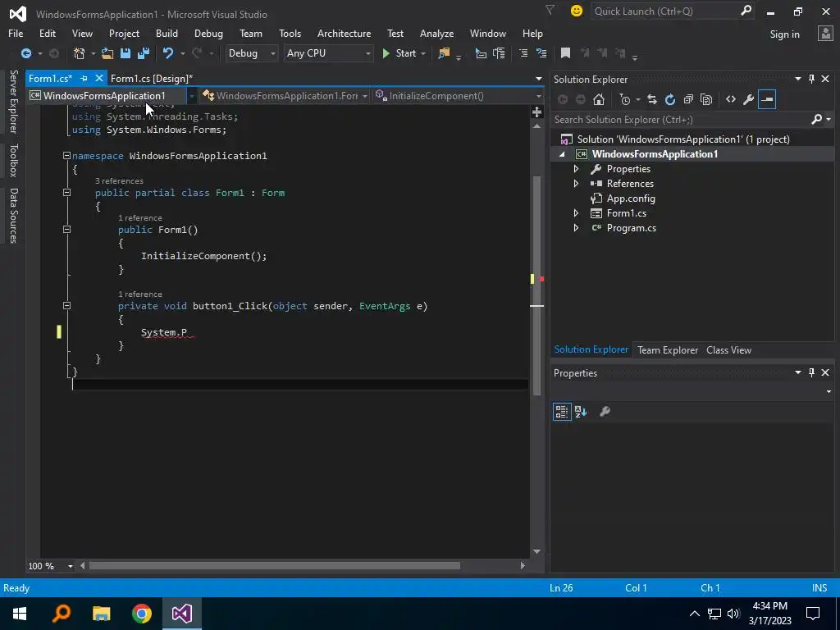Click the Navigate Backward arrow icon

tap(25, 53)
